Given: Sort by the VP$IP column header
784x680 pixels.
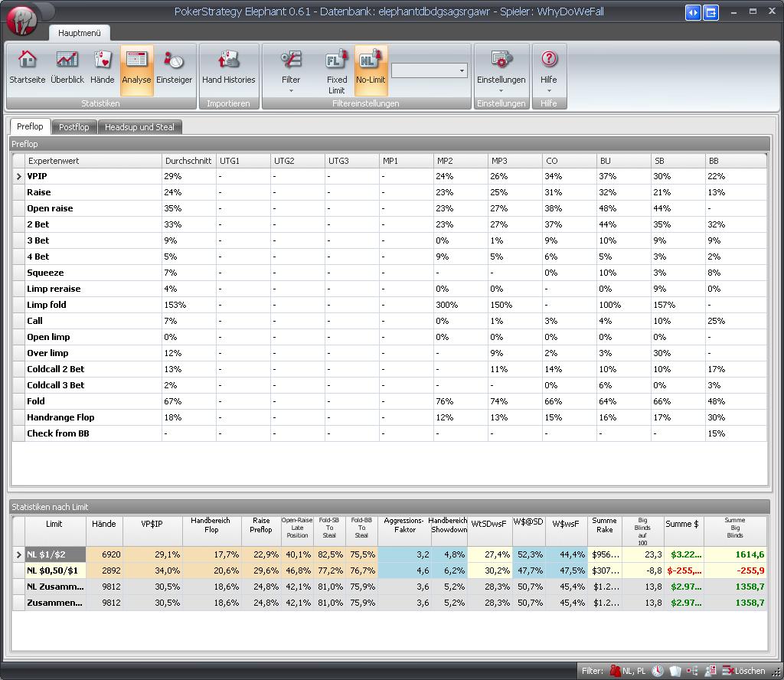Looking at the screenshot, I should point(152,531).
